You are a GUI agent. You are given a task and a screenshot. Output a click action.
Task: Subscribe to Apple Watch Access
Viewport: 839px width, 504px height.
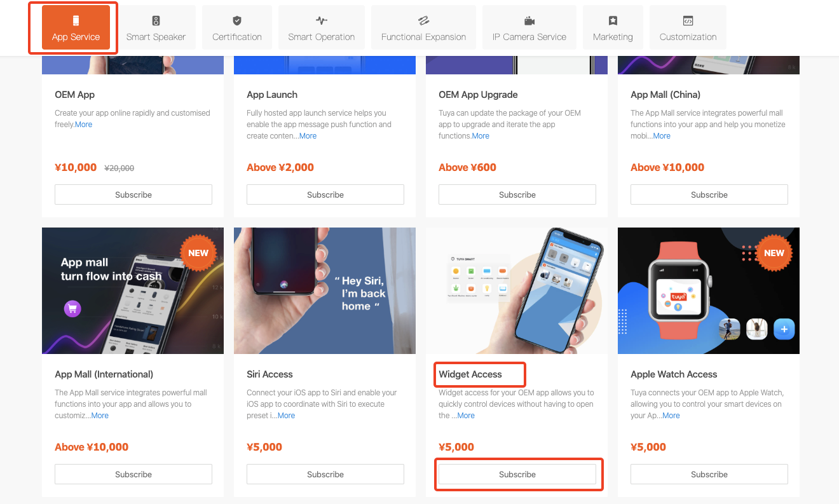coord(709,474)
